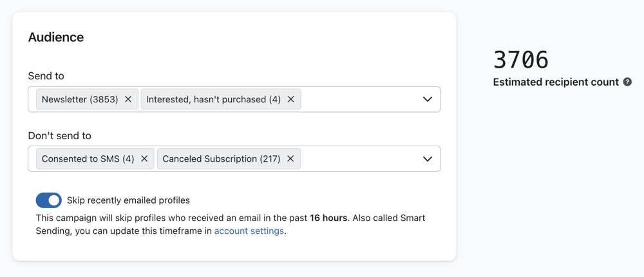Expand the Don't send to dropdown chevron
This screenshot has width=644, height=277.
pyautogui.click(x=427, y=158)
